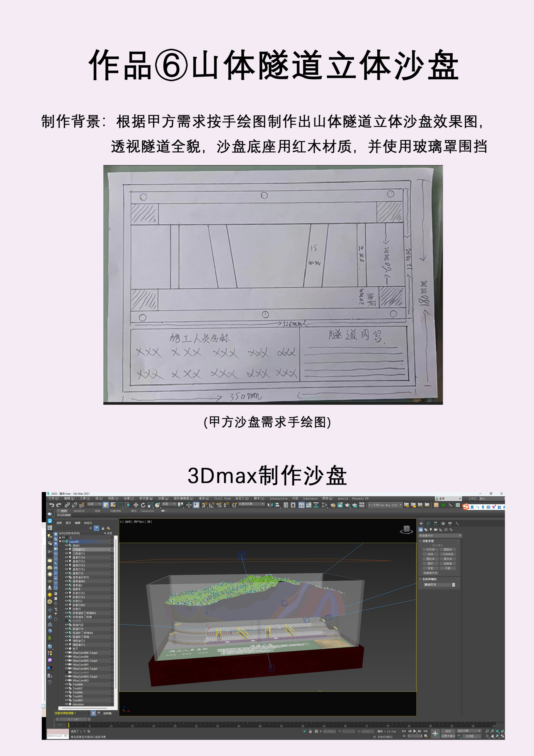Select the Move transform tool

(x=136, y=505)
